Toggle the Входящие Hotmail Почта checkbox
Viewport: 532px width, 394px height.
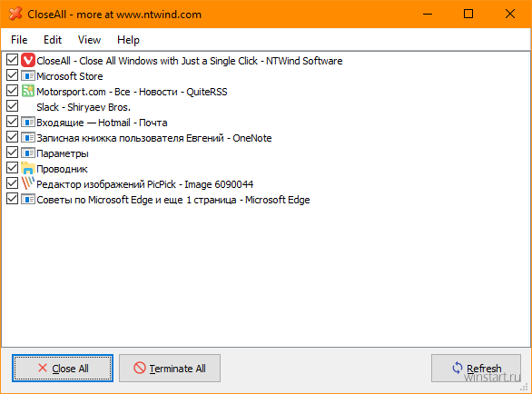tap(12, 122)
